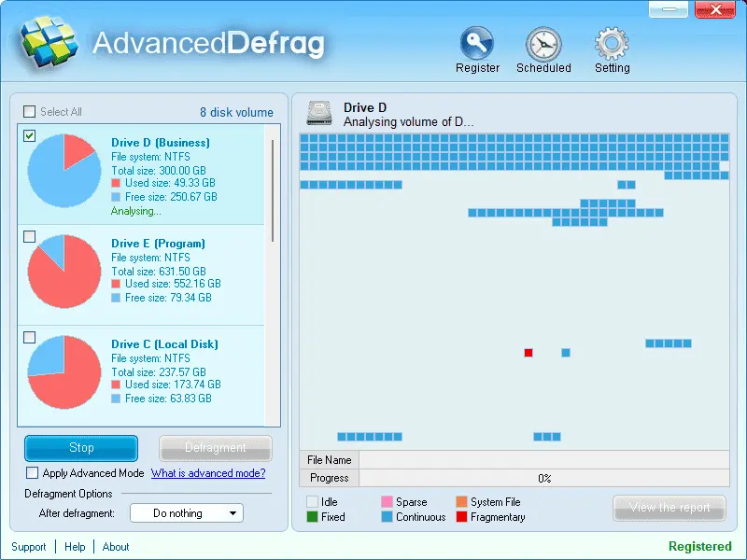Click the drive list vertical scrollbar thumb
Viewport: 747px width, 560px height.
click(x=273, y=190)
